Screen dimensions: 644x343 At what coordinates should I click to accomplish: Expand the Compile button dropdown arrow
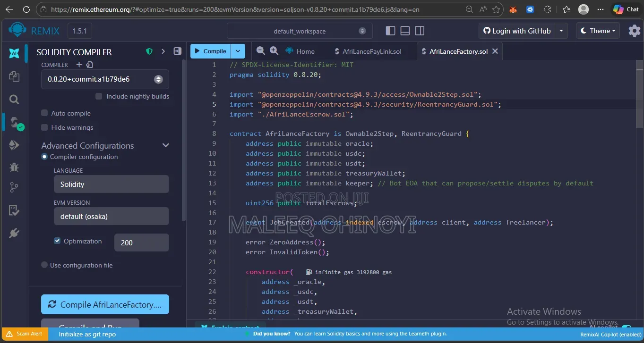[x=239, y=51]
